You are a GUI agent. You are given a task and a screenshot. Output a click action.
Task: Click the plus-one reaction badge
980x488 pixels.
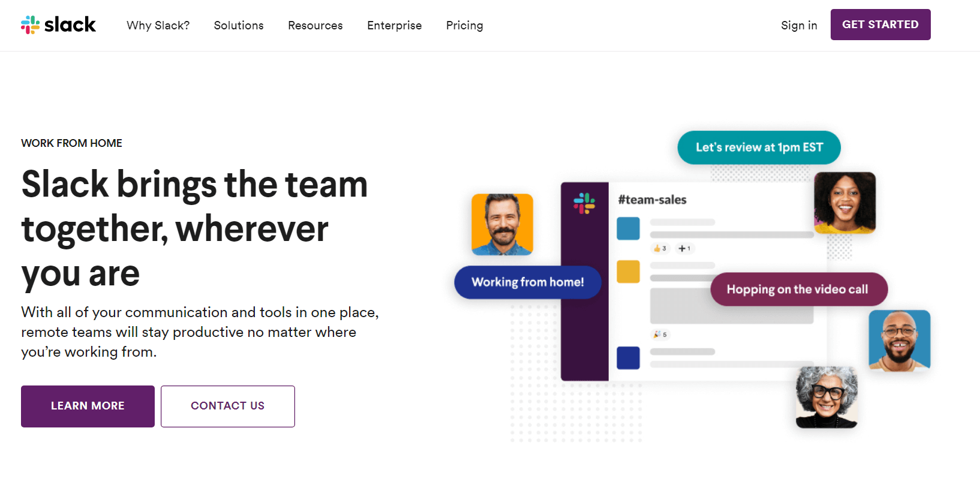click(x=684, y=248)
